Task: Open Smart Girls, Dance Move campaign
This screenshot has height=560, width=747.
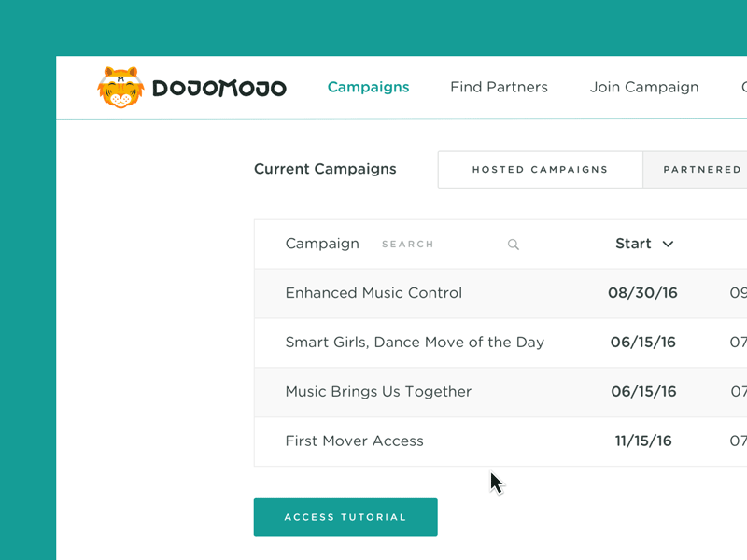Action: (x=415, y=343)
